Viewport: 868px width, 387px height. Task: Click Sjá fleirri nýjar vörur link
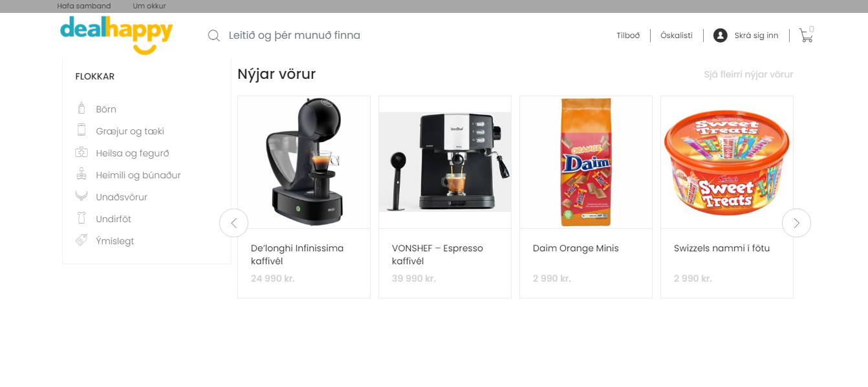pos(748,74)
